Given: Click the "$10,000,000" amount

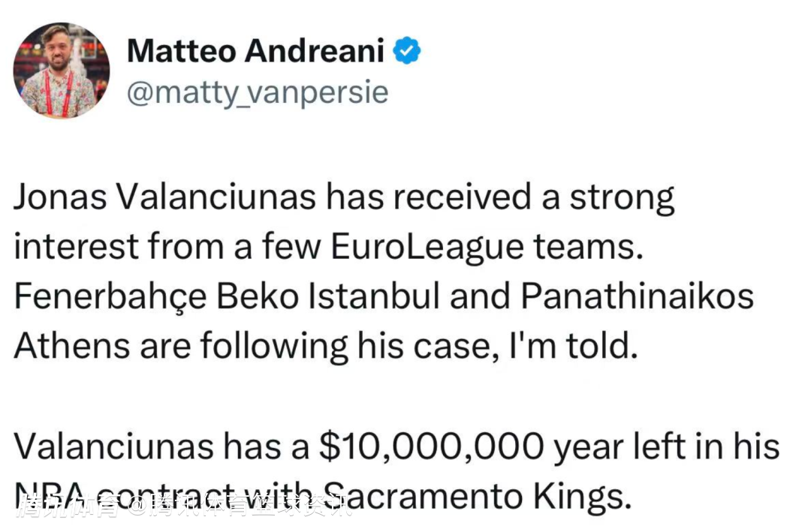Looking at the screenshot, I should pos(431,446).
